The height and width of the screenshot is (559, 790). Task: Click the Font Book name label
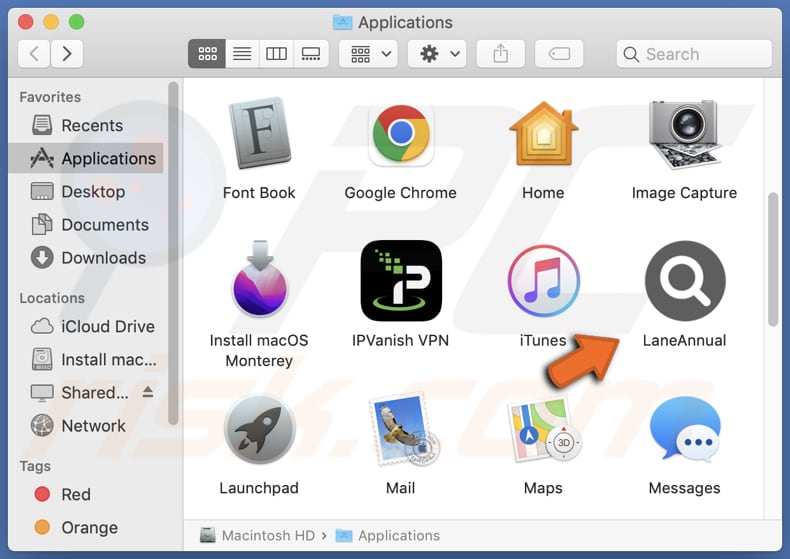click(259, 193)
